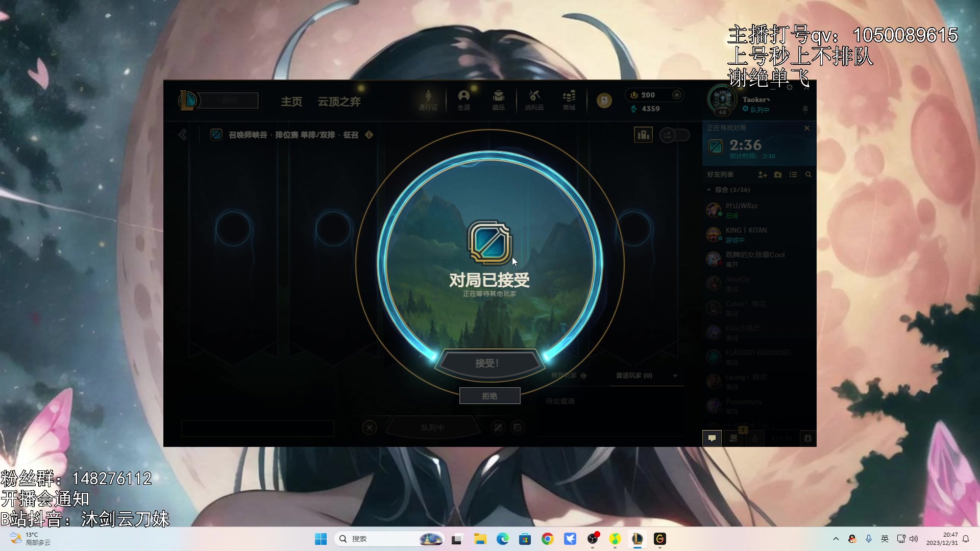This screenshot has height=551, width=980.
Task: Show hidden system tray icons
Action: pyautogui.click(x=836, y=539)
